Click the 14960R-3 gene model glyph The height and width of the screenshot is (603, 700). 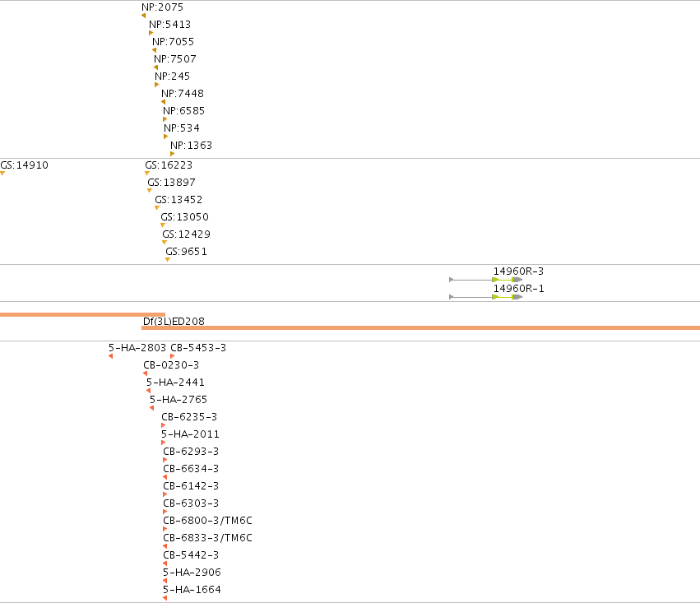tap(485, 280)
